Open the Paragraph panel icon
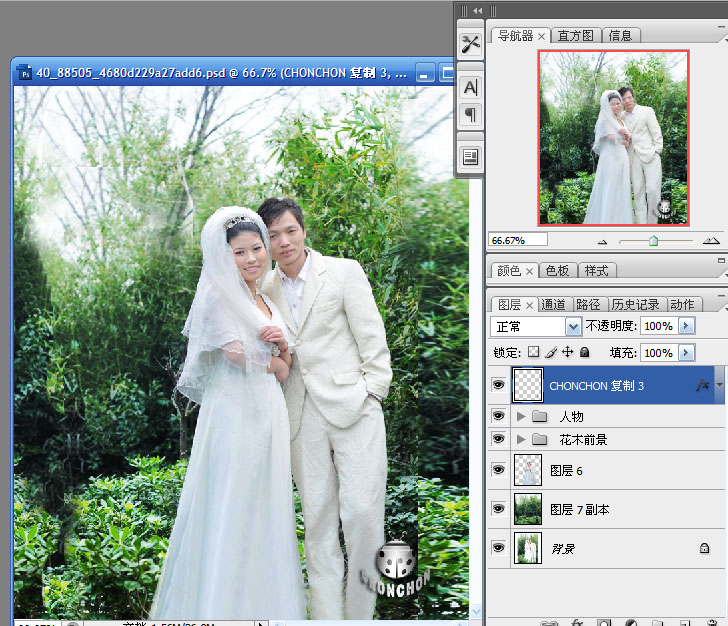Viewport: 728px width, 626px height. 470,114
